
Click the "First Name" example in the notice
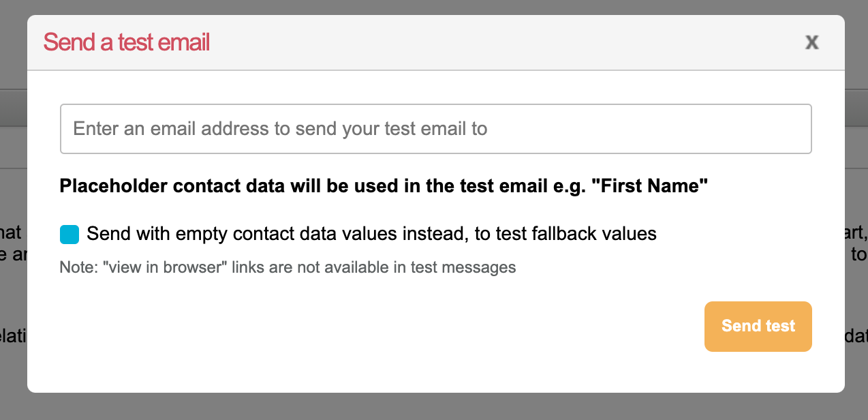654,186
